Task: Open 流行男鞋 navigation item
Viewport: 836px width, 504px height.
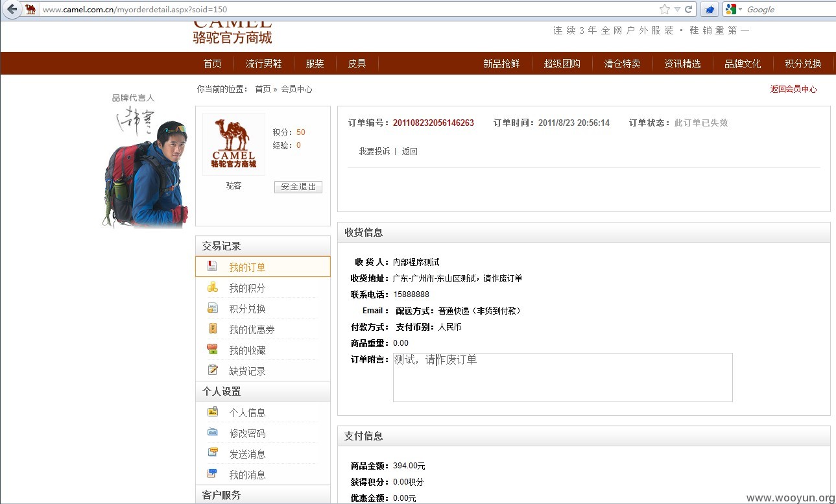Action: point(263,64)
